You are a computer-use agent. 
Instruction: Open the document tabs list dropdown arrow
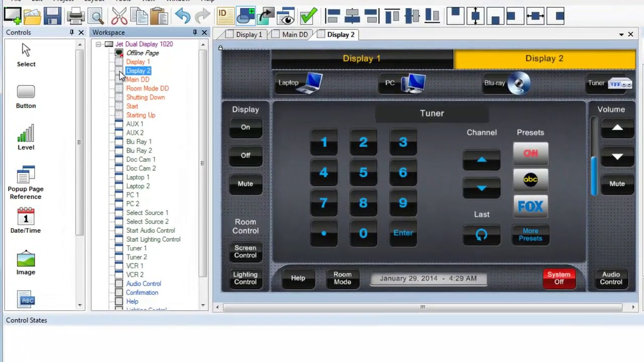coord(621,35)
